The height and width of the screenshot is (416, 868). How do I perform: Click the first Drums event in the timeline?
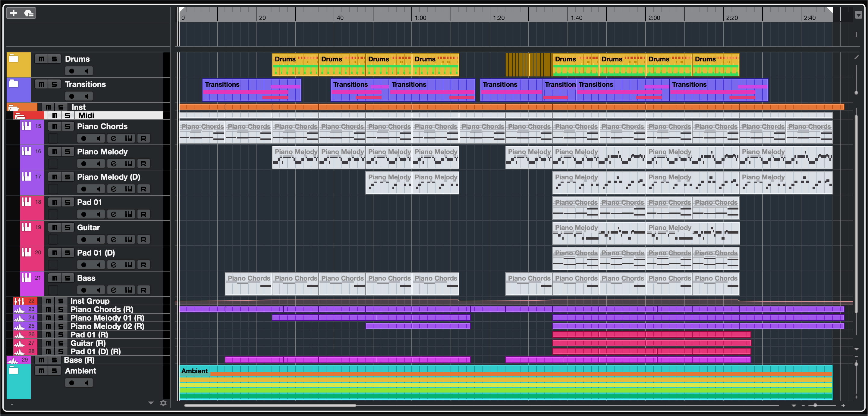pos(295,65)
